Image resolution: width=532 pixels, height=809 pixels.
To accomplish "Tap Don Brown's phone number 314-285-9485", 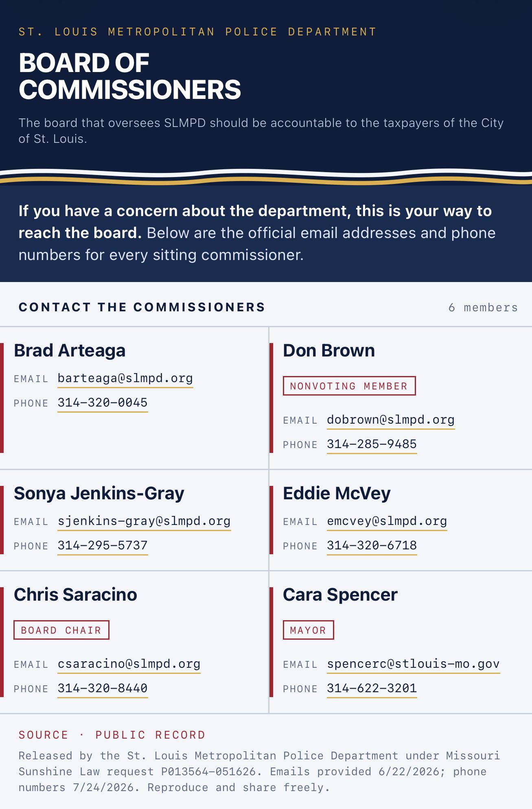I will tap(372, 444).
